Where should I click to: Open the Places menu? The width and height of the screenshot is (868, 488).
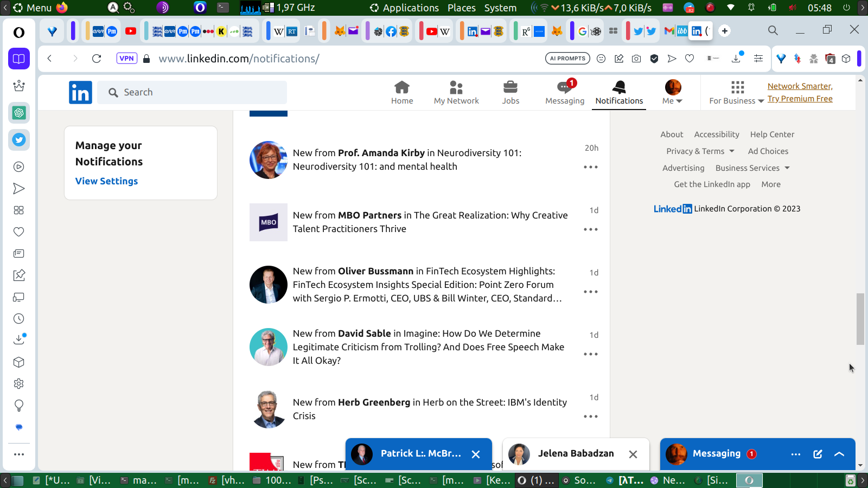coord(462,8)
